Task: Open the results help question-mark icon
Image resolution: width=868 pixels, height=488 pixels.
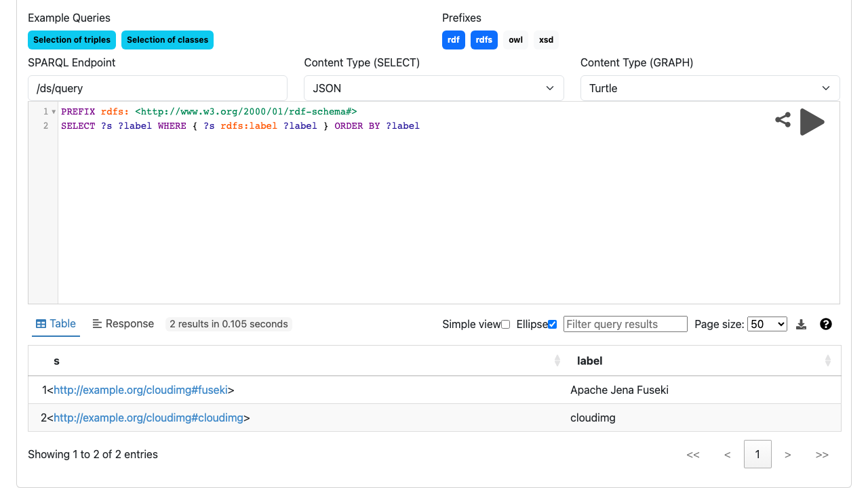Action: tap(825, 324)
